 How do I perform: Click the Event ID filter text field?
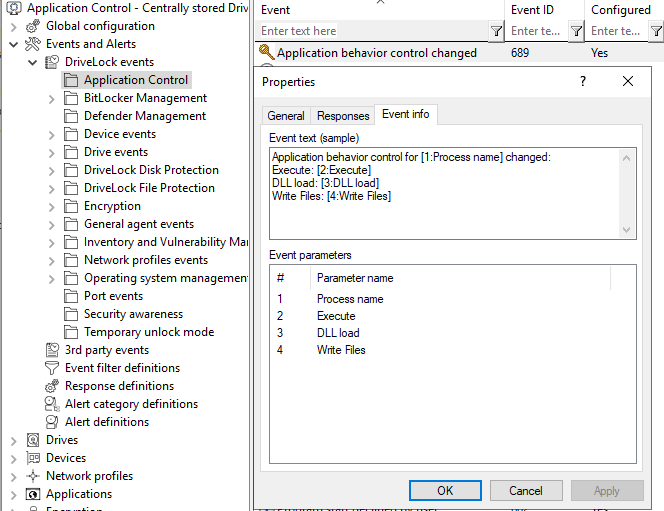537,31
